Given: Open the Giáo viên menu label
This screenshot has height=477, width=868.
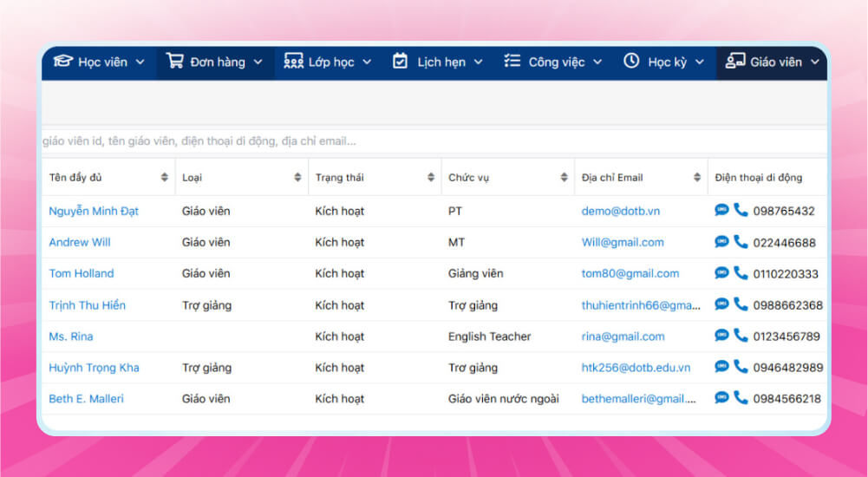Looking at the screenshot, I should click(x=776, y=62).
